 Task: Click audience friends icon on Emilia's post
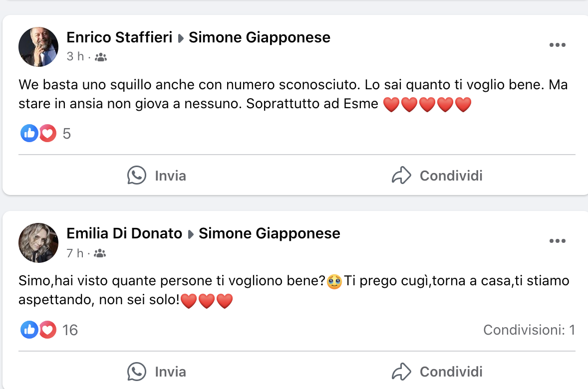(x=100, y=254)
